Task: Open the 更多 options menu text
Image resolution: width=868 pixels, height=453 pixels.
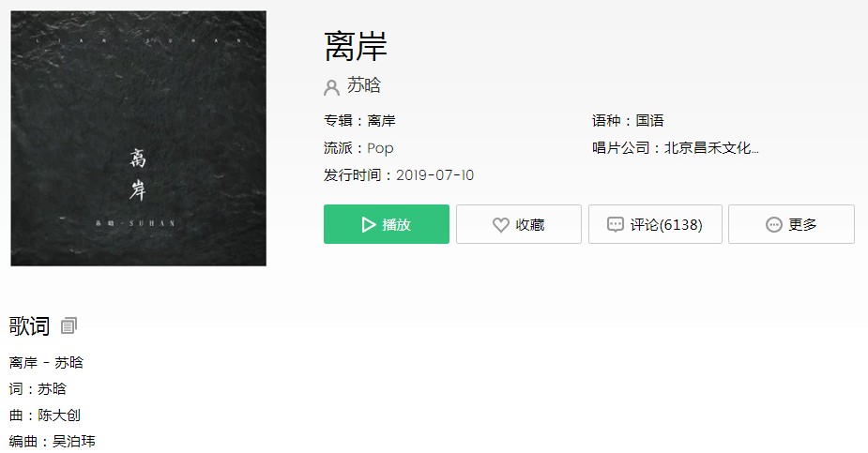Action: point(802,224)
